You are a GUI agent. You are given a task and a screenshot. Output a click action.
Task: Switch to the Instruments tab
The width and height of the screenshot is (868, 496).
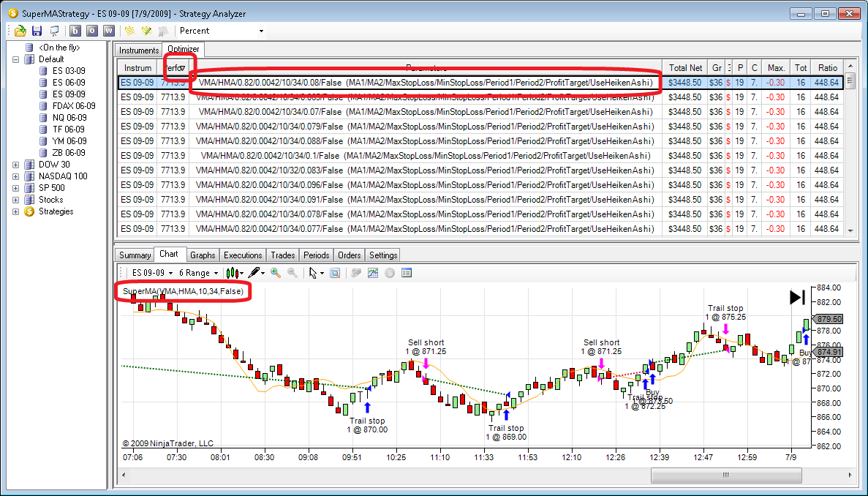[x=139, y=50]
